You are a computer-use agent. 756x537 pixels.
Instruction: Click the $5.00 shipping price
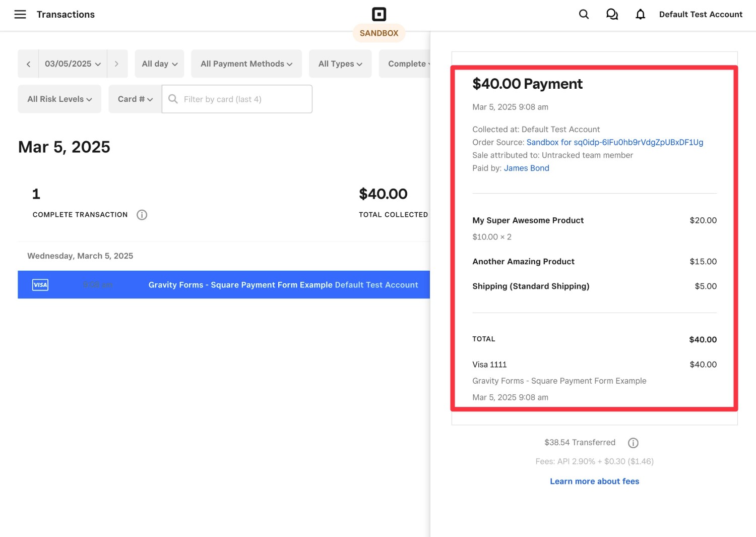coord(706,286)
